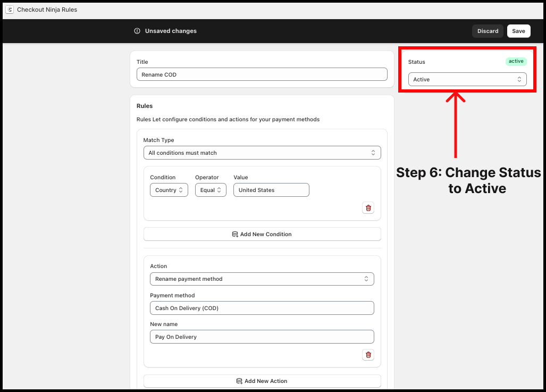The width and height of the screenshot is (546, 392).
Task: Click the Unsaved changes warning icon
Action: coord(137,31)
